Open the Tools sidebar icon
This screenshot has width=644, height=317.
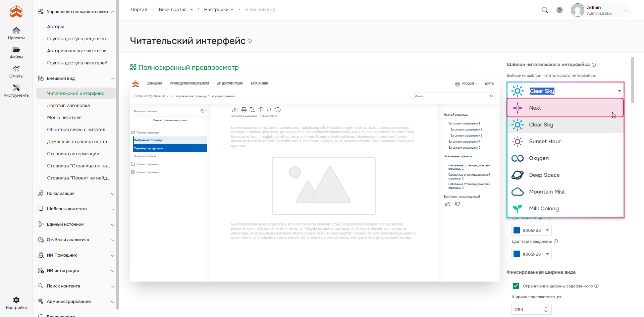coord(16,91)
